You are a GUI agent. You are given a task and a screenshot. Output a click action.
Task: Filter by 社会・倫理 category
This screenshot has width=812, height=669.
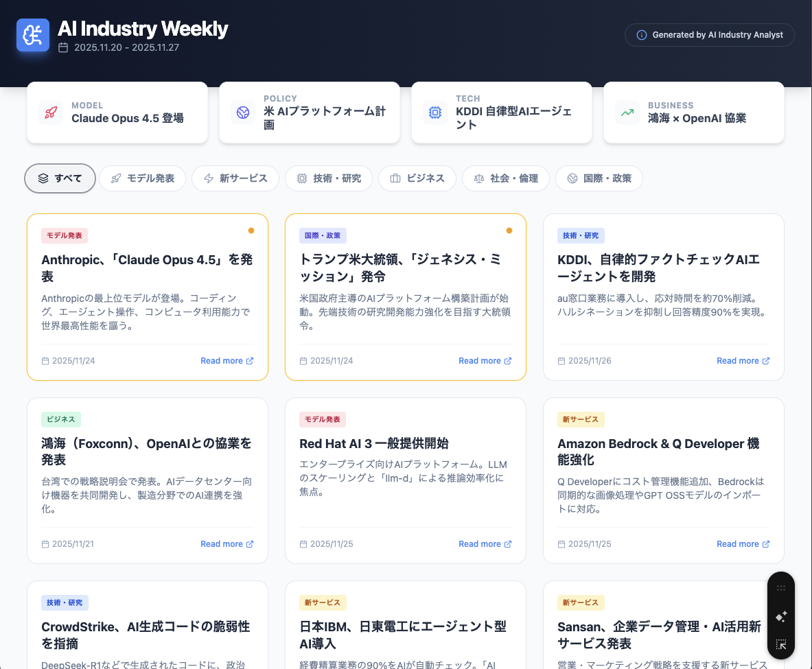tap(506, 178)
